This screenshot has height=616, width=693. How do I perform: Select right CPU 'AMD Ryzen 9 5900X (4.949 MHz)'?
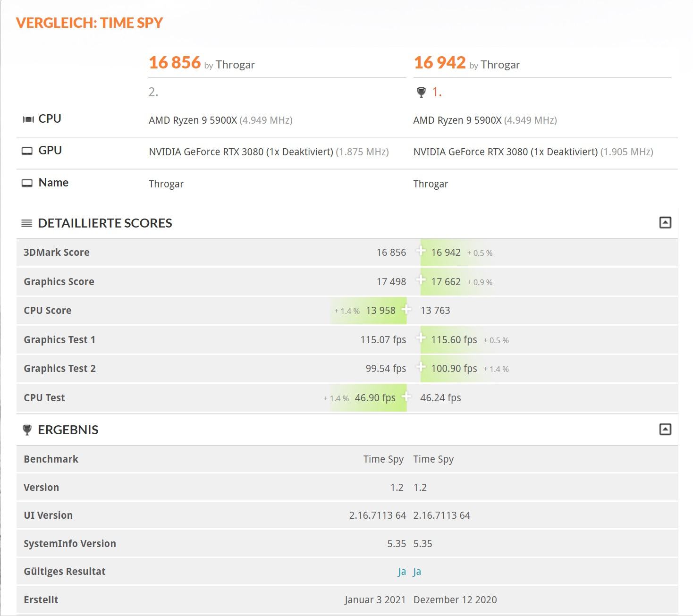point(485,120)
